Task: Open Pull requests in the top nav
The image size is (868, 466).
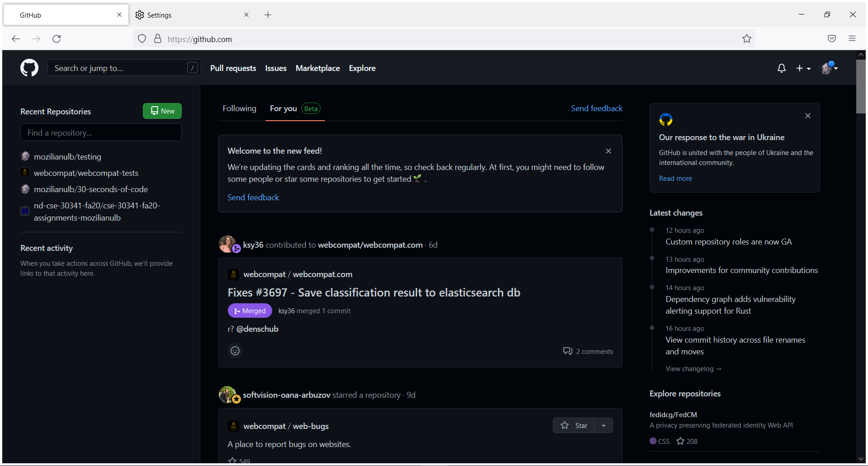Action: pos(233,68)
